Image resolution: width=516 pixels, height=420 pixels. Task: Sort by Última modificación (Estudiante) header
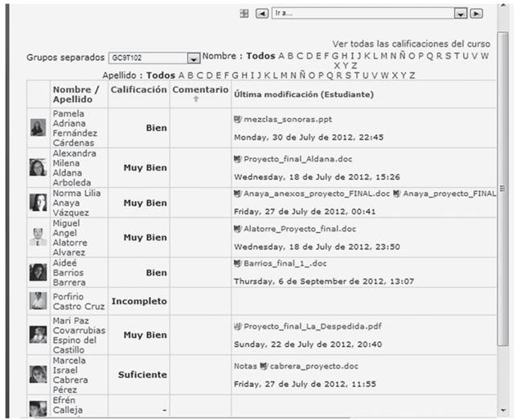[x=303, y=95]
